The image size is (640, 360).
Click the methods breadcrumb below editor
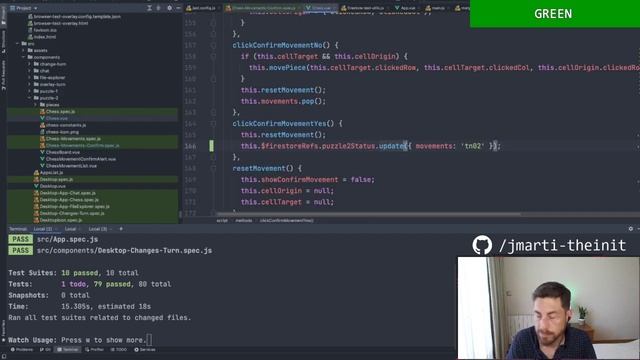click(243, 221)
